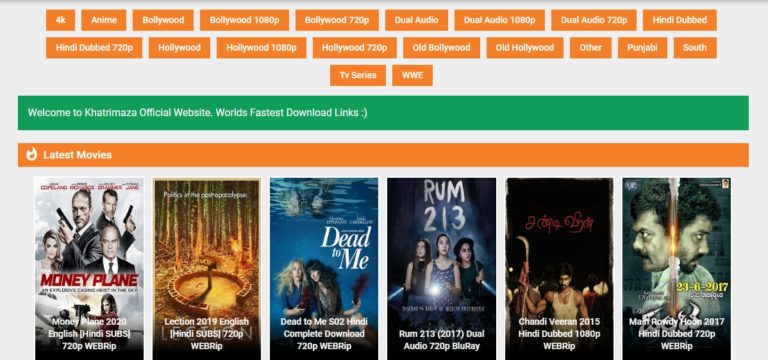Image resolution: width=768 pixels, height=360 pixels.
Task: Select the Other category
Action: tap(590, 48)
